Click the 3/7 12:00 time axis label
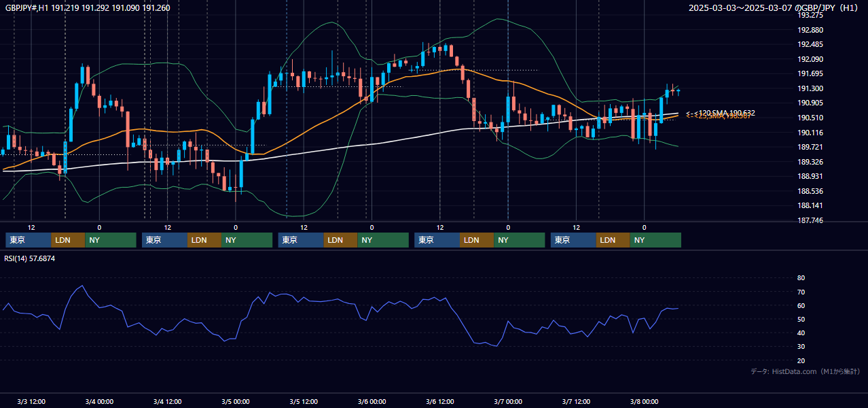Image resolution: width=868 pixels, height=408 pixels. (x=576, y=401)
